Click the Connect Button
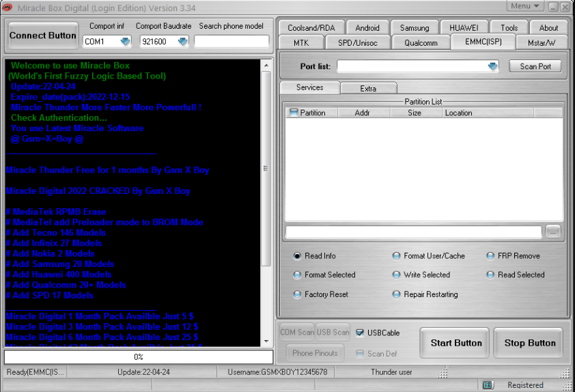The width and height of the screenshot is (575, 392). [43, 36]
